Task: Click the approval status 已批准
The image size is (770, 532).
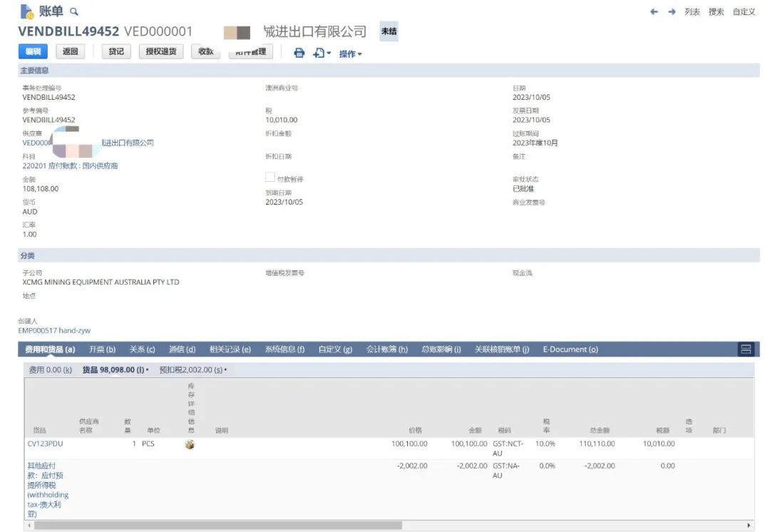Action: click(x=523, y=189)
